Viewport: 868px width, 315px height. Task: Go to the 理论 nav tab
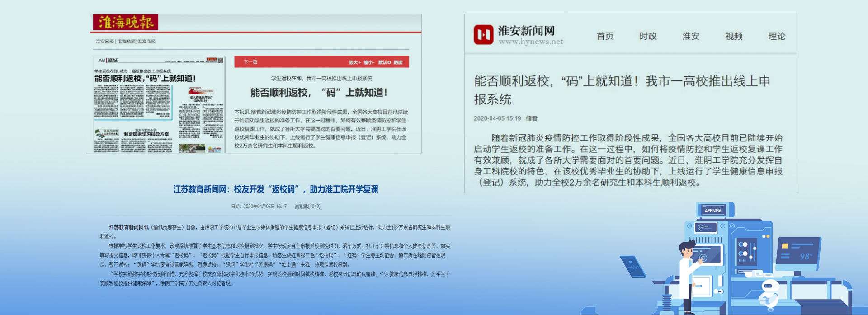pos(777,36)
